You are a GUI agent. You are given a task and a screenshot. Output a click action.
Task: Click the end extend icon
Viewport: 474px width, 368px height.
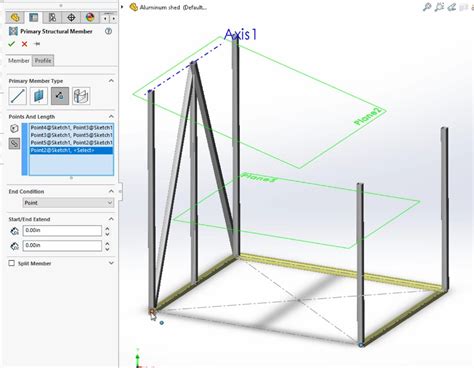14,246
